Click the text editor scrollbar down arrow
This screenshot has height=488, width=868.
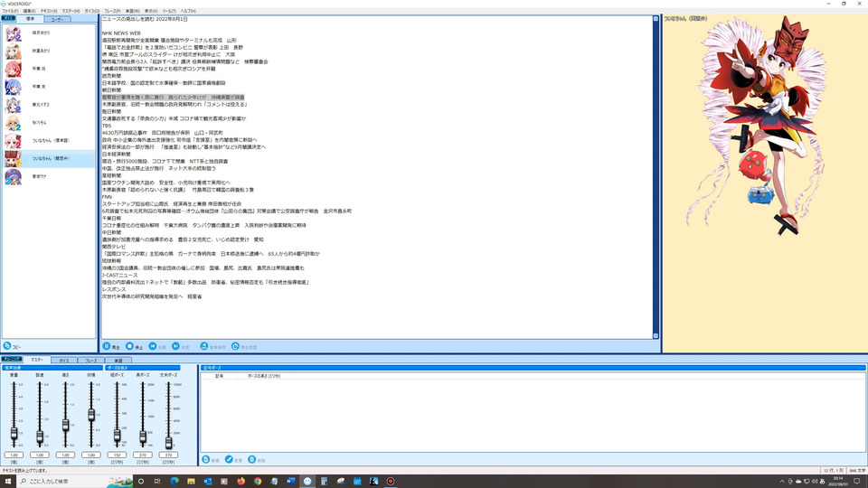(x=656, y=336)
